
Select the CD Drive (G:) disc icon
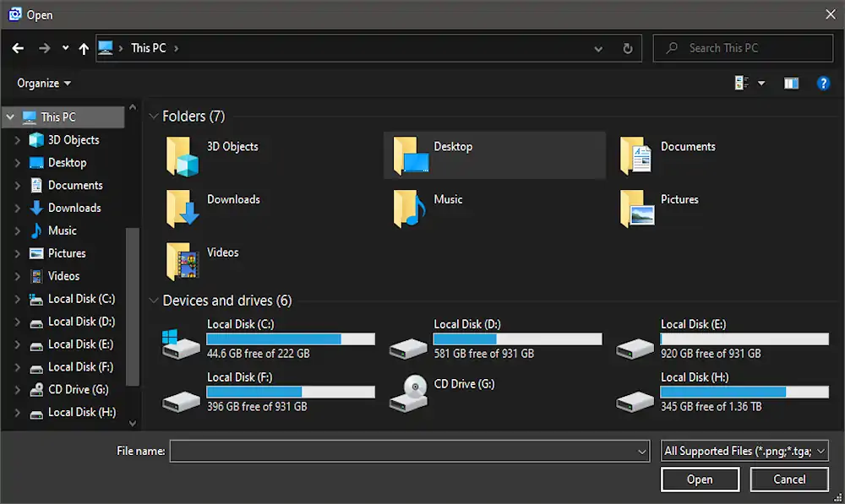pos(408,393)
